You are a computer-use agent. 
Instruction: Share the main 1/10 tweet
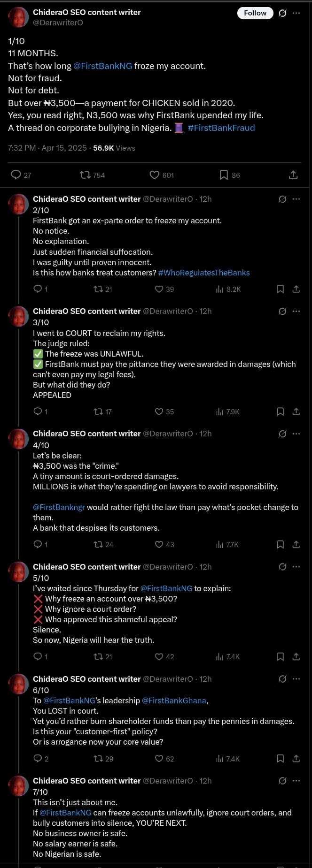(293, 175)
